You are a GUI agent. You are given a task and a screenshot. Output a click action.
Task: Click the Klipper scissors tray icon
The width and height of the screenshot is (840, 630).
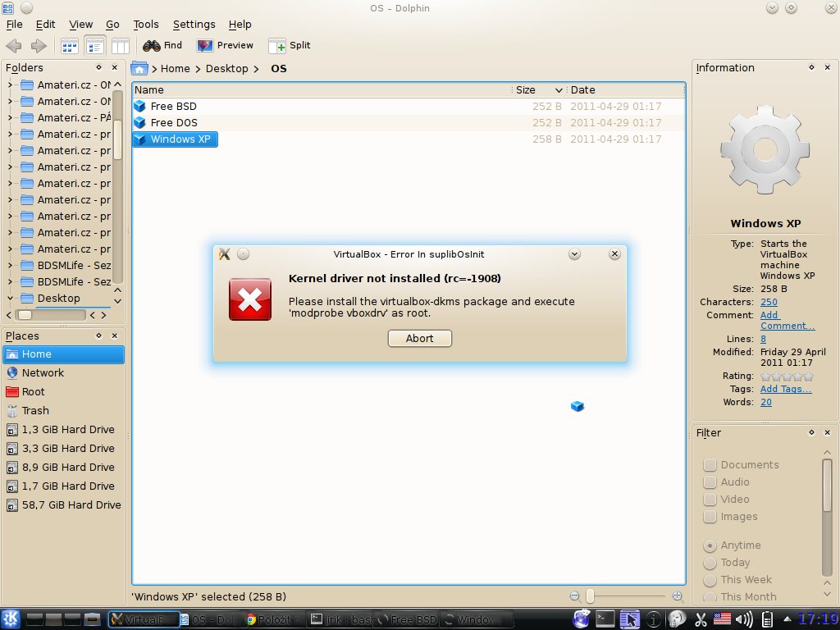pyautogui.click(x=701, y=619)
